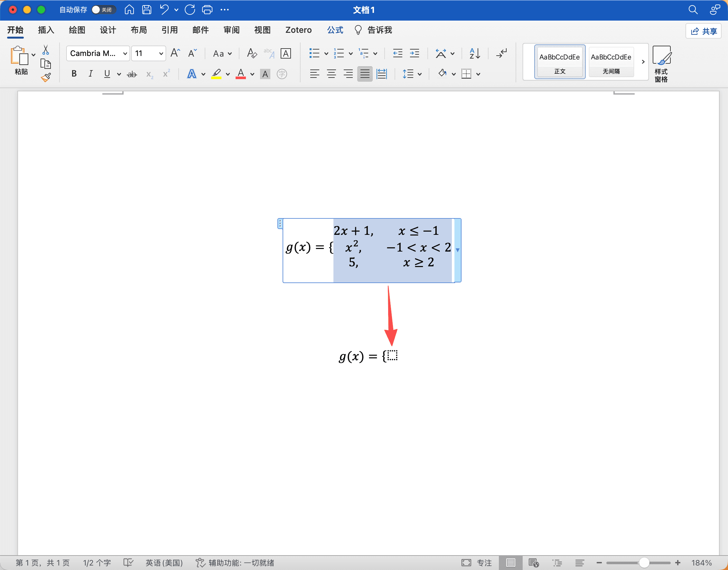Switch to the Zotero tab
Viewport: 728px width, 570px height.
tap(298, 30)
